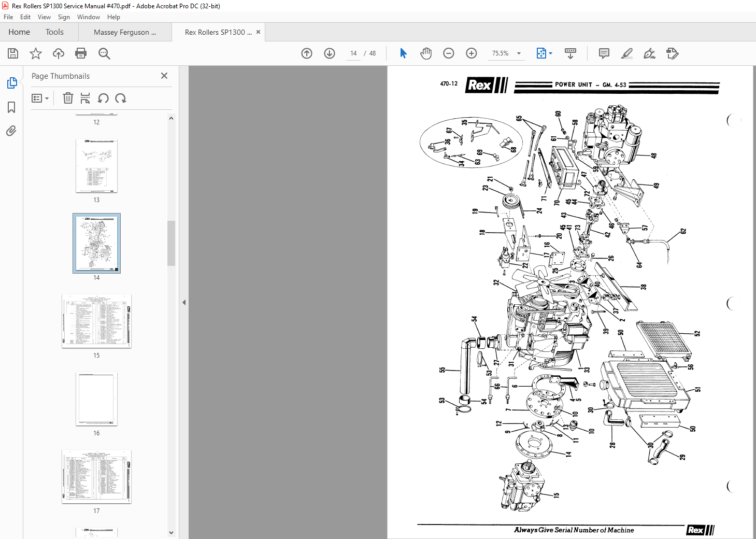
Task: Switch to the Tools tab
Action: pos(54,32)
